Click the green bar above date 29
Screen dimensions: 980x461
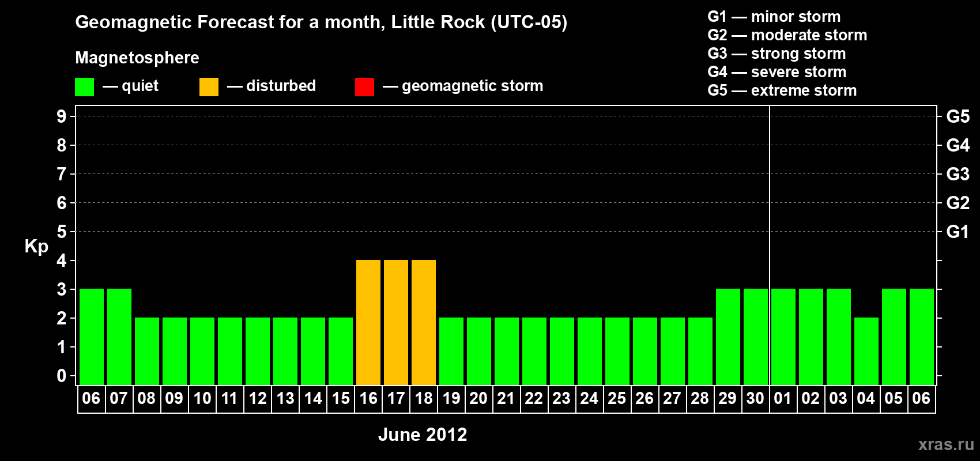(x=728, y=337)
